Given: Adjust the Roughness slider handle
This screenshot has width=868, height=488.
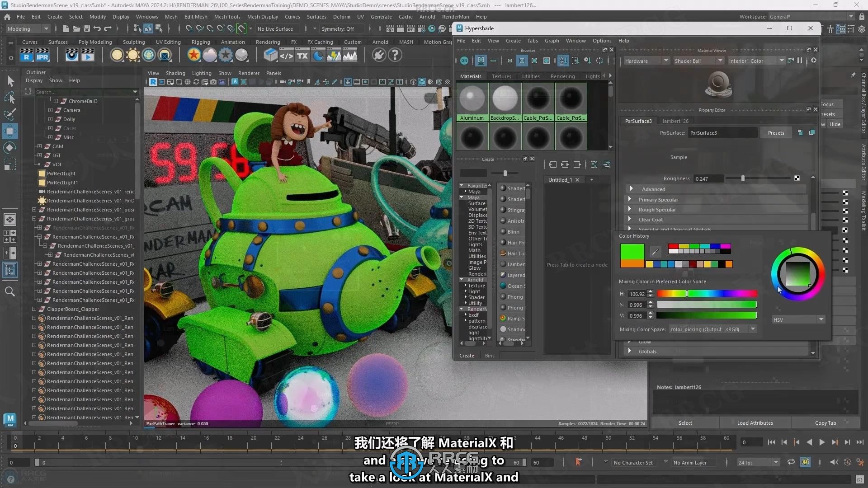Looking at the screenshot, I should [742, 178].
